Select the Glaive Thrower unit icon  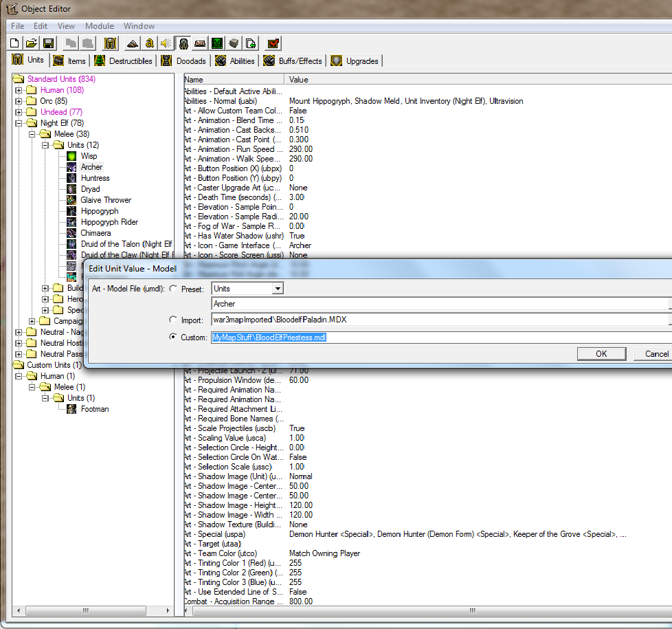(71, 200)
